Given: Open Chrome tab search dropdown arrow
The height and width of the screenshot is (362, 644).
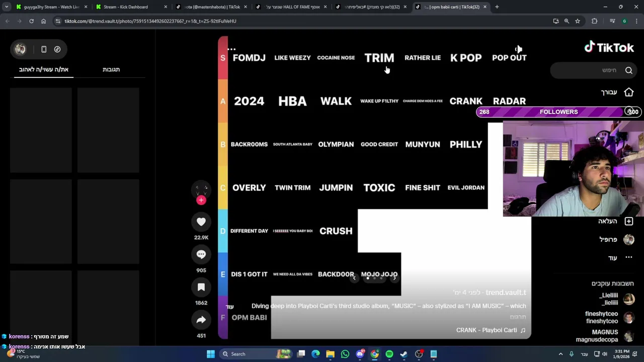Looking at the screenshot, I should pos(7,7).
